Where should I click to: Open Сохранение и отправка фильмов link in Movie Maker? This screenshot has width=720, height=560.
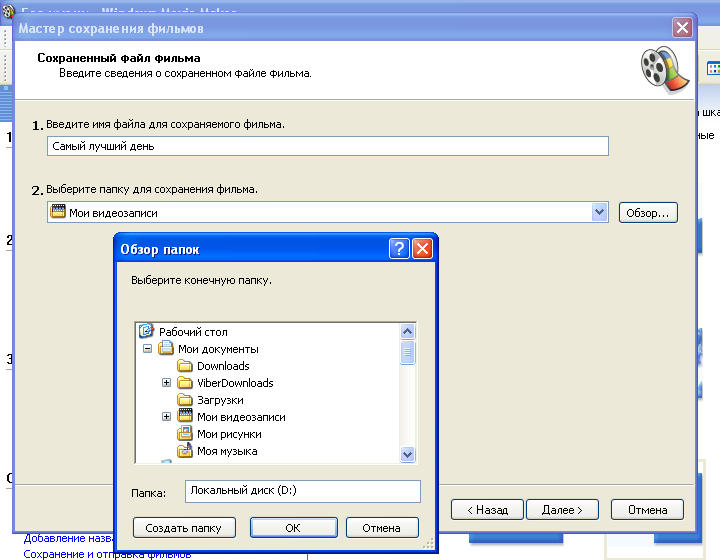coord(107,554)
